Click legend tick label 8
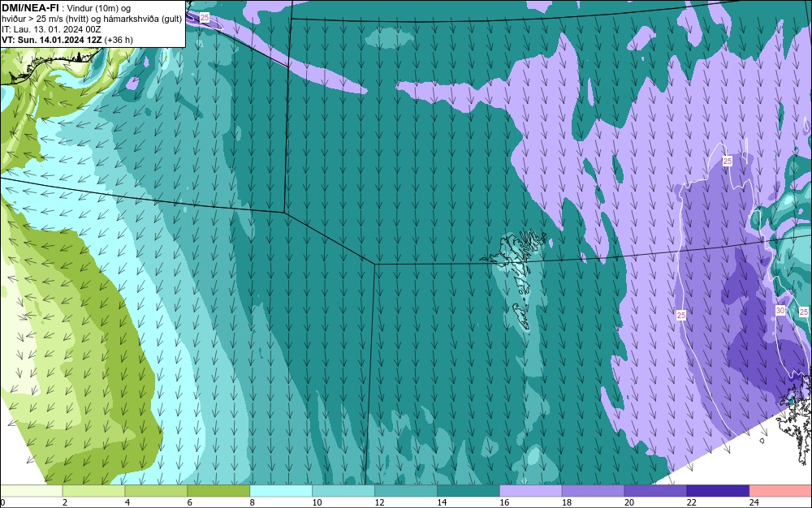Screen dimensions: 812x508 pyautogui.click(x=253, y=502)
